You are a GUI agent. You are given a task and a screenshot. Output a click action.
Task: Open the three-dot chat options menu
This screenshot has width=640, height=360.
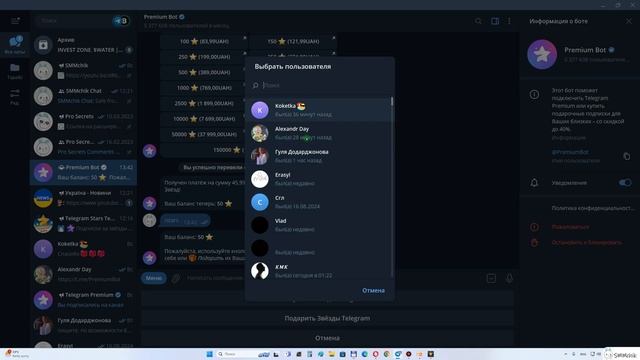[509, 21]
